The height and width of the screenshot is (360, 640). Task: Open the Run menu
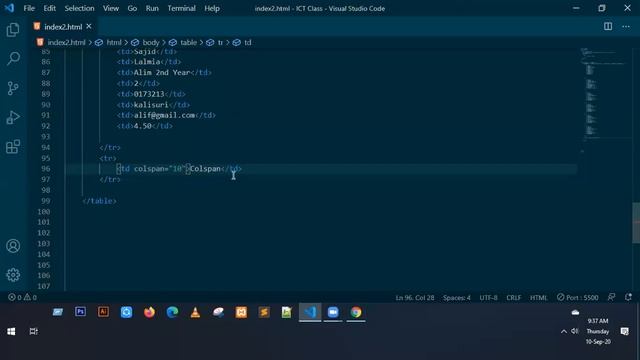(152, 8)
